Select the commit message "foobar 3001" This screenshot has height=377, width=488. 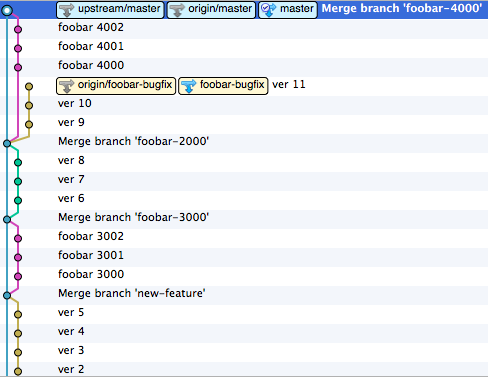91,256
